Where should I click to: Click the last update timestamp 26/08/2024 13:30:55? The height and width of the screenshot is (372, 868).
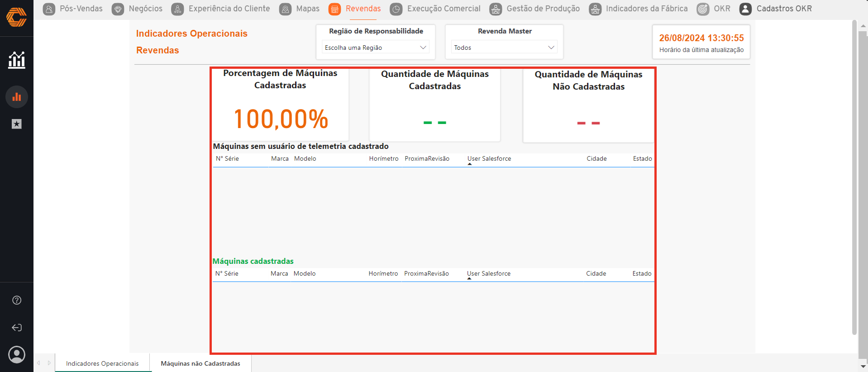coord(701,38)
